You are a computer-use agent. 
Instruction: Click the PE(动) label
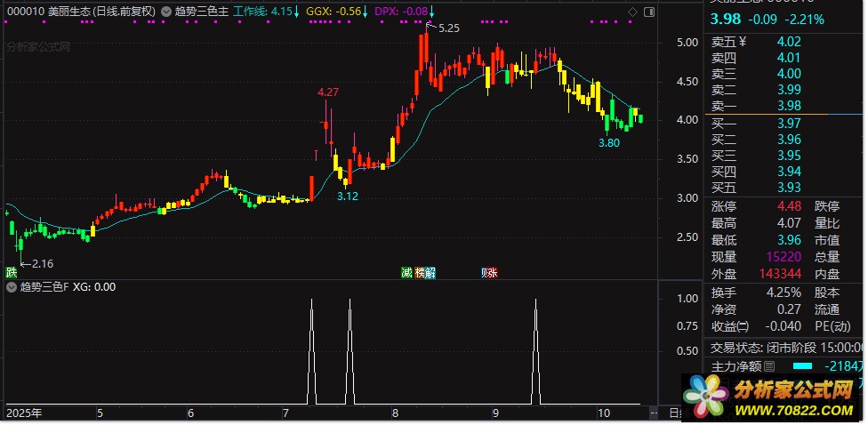click(833, 326)
